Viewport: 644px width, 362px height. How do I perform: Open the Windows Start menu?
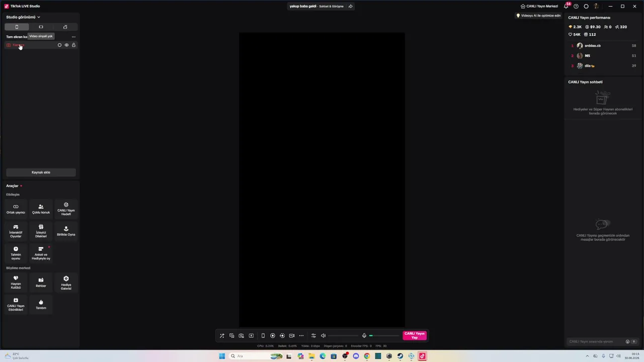tap(222, 356)
